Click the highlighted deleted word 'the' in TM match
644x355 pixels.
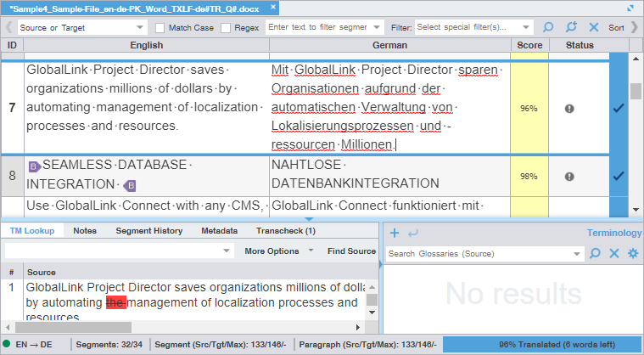click(116, 303)
